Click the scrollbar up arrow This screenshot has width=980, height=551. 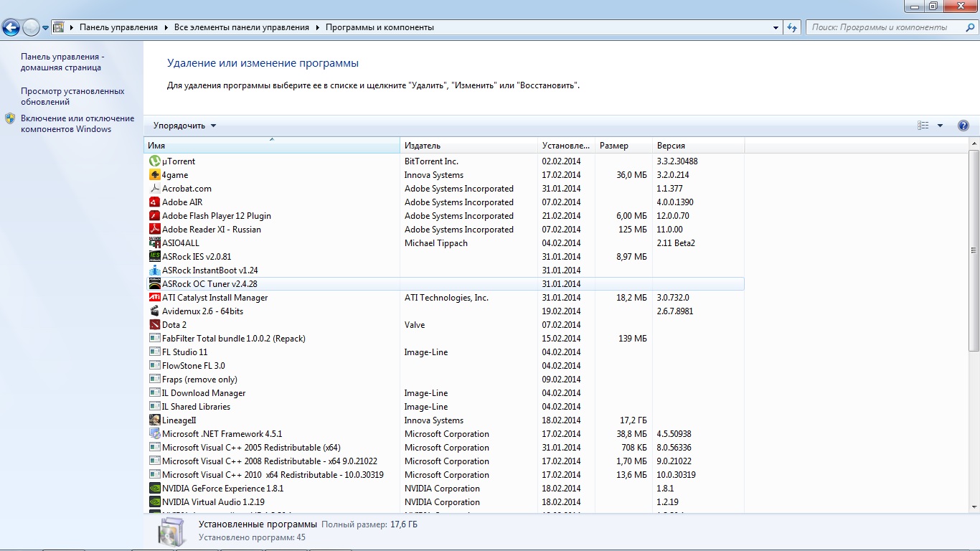coord(974,143)
